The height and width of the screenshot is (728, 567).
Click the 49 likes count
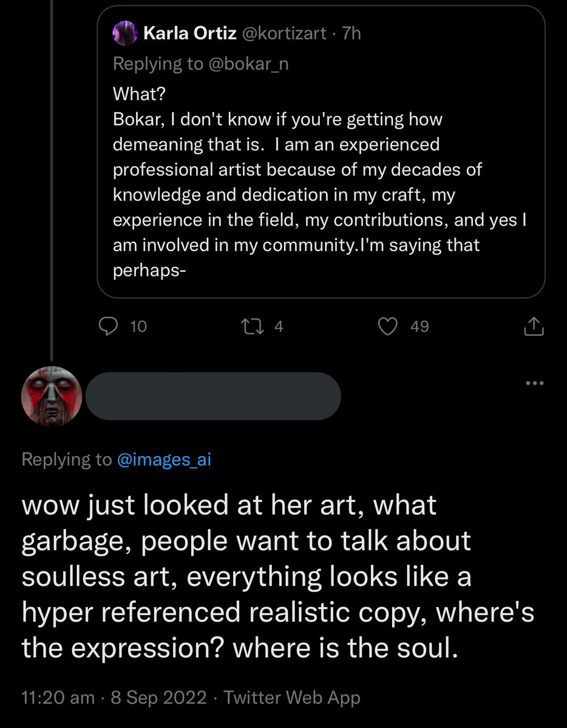419,327
